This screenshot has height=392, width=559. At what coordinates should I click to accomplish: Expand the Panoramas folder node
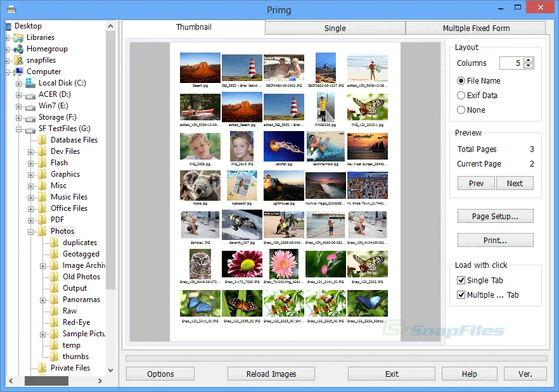click(43, 300)
